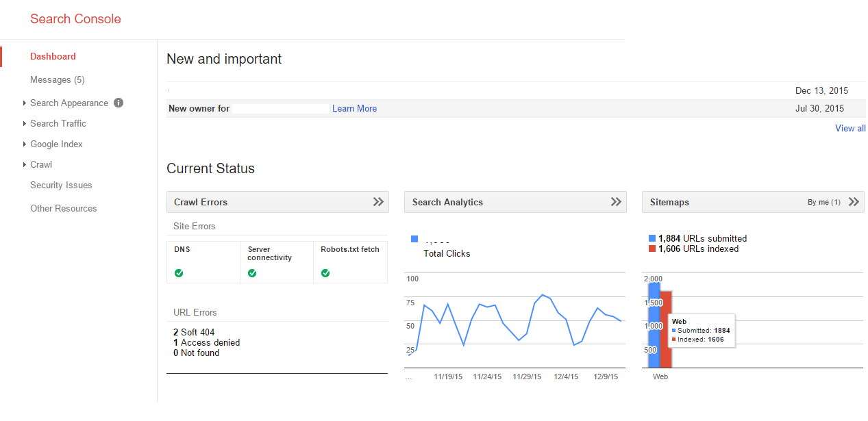Open the Sitemaps panel header
Viewport: 868px width, 421px height.
pos(753,202)
